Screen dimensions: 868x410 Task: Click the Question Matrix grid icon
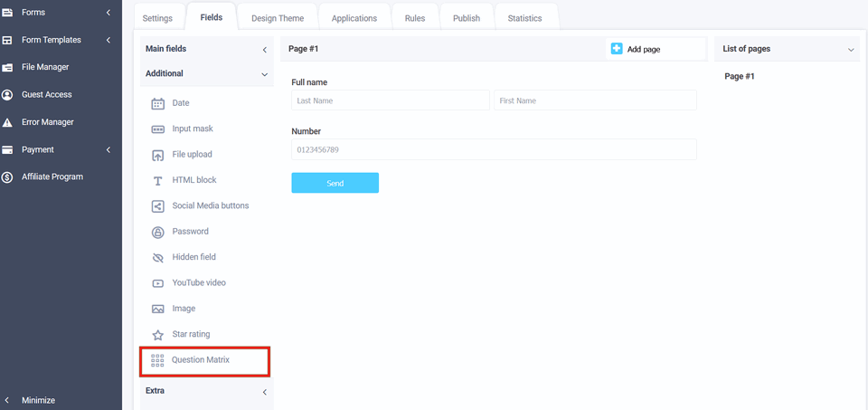pos(157,360)
